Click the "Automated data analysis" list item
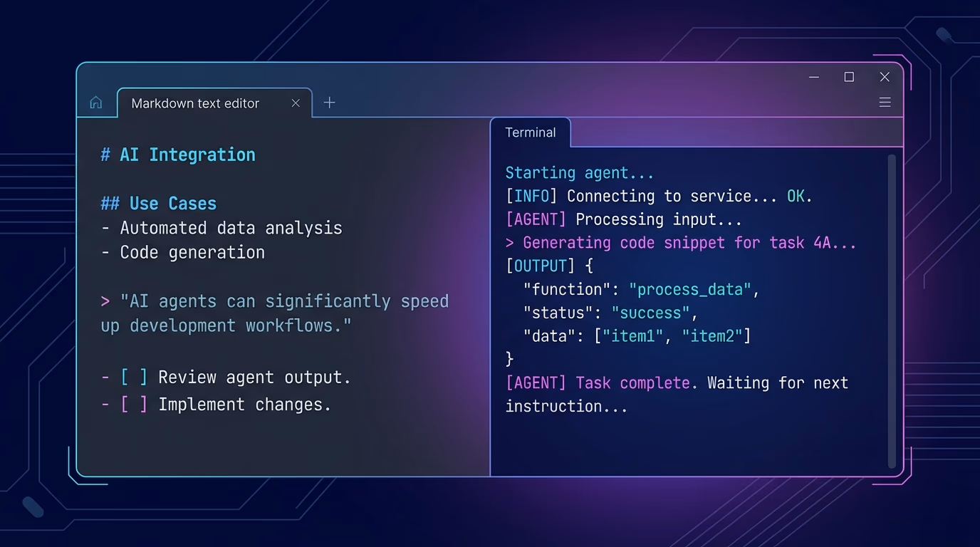 [x=230, y=229]
